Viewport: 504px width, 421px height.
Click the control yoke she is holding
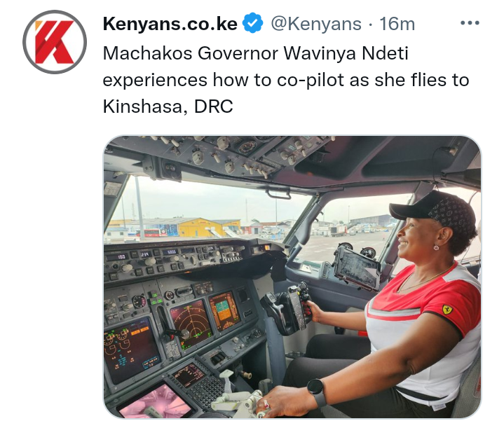[288, 308]
